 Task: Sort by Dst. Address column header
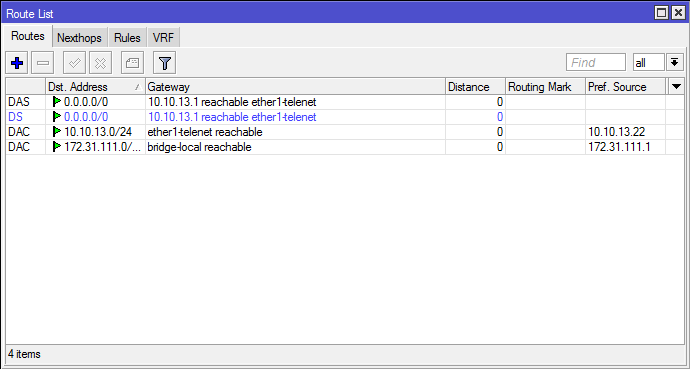tap(95, 87)
